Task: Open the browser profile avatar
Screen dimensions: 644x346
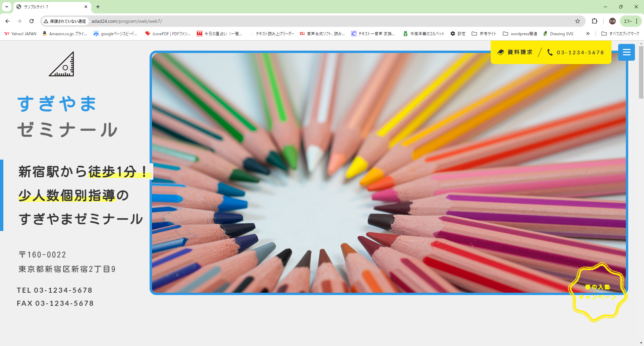Action: 612,21
